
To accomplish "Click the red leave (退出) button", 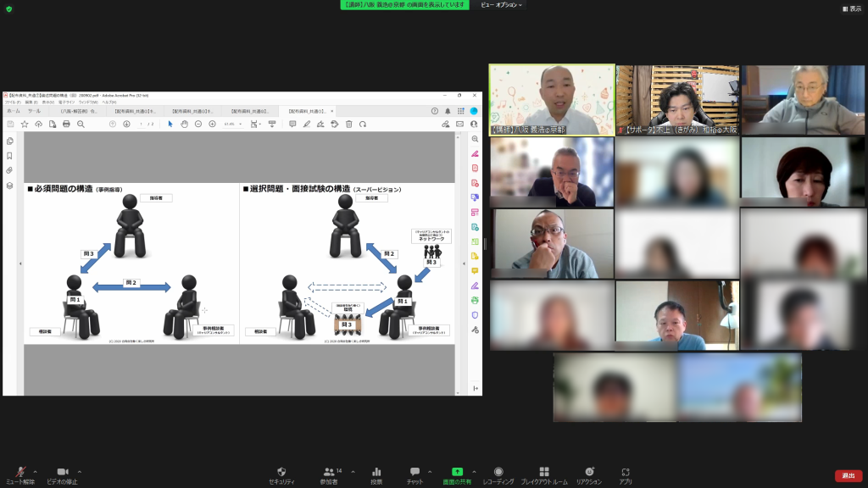I will tap(848, 475).
